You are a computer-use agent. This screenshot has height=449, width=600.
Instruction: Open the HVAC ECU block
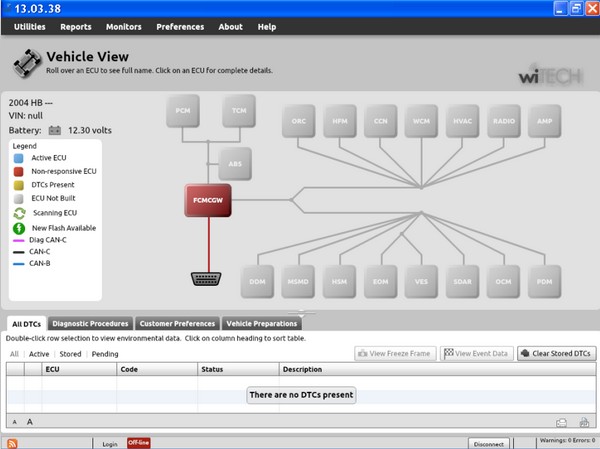tap(462, 120)
